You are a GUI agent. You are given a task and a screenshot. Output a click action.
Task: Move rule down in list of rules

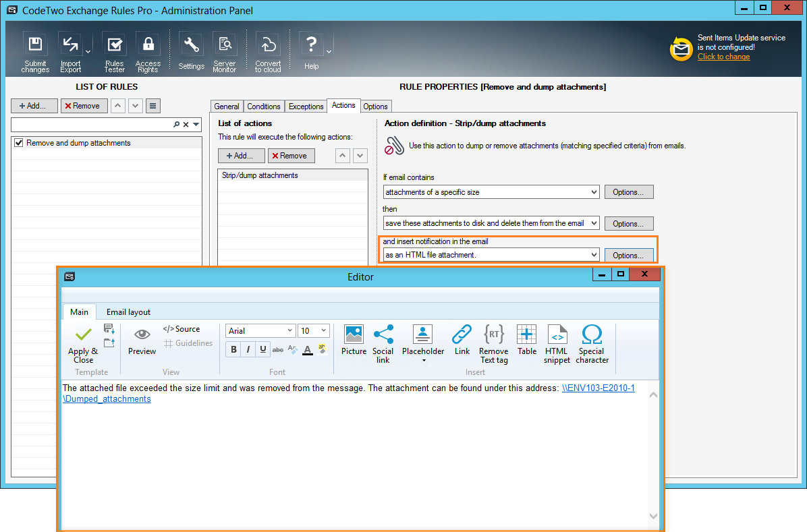pos(136,106)
